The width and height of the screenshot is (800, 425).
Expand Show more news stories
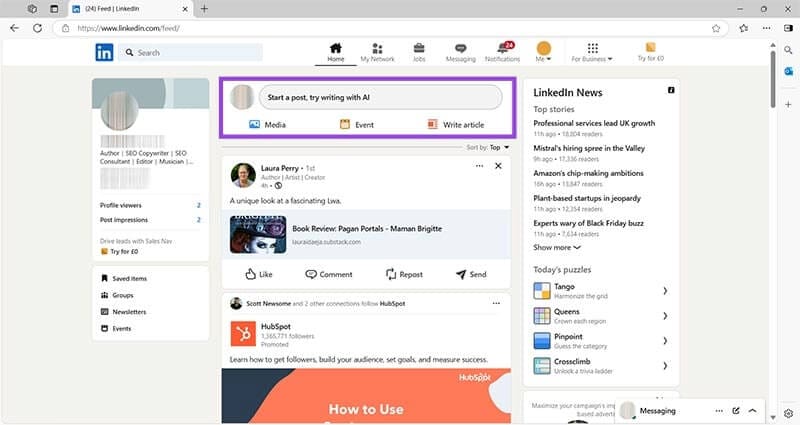tap(557, 247)
